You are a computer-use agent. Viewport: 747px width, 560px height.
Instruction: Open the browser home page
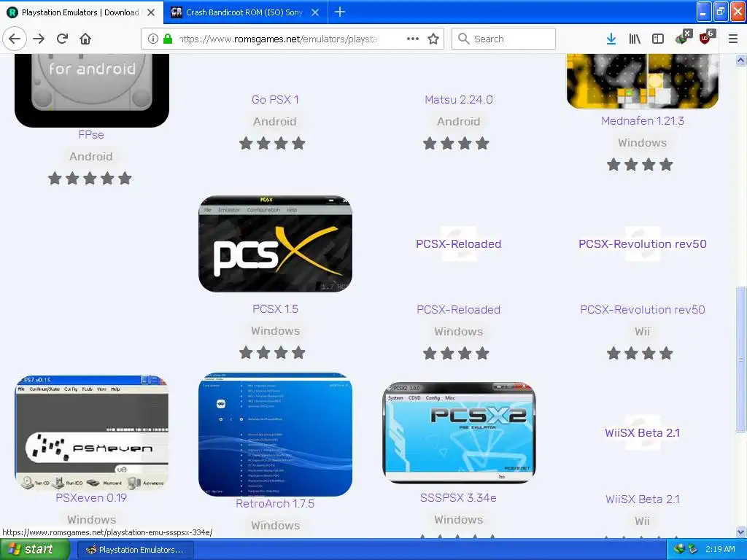(x=85, y=39)
